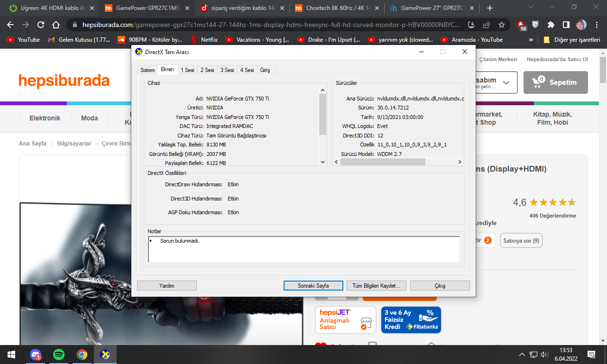Image resolution: width=607 pixels, height=364 pixels.
Task: Select the Ekran tab
Action: [167, 70]
